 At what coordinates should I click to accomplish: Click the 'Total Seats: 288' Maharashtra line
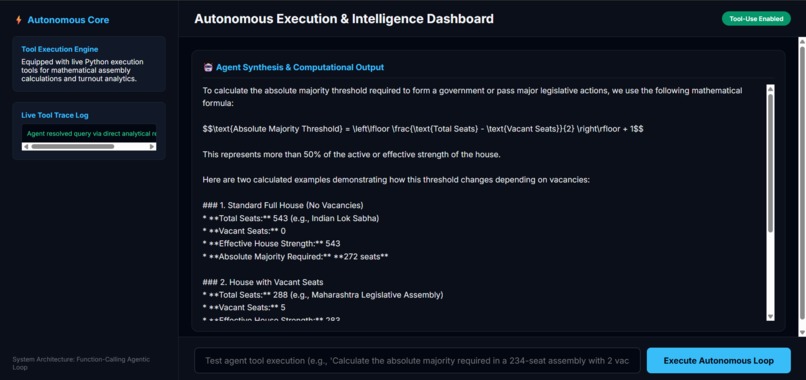click(323, 295)
